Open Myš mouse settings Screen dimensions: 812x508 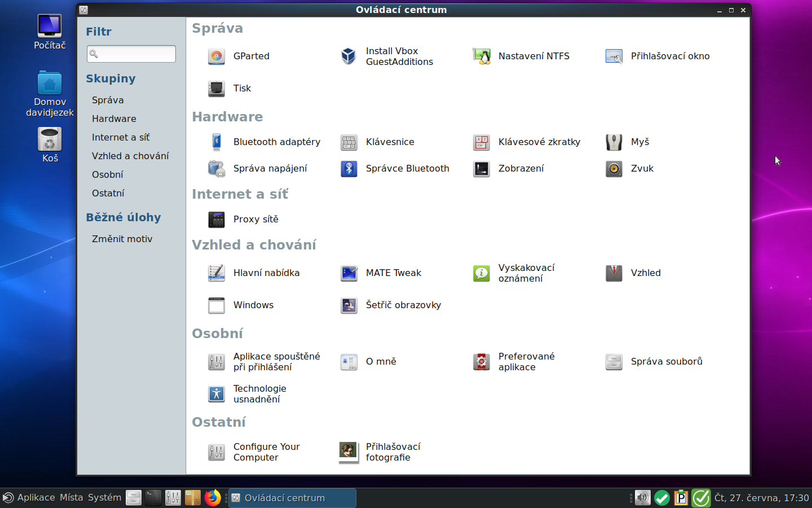pyautogui.click(x=627, y=142)
